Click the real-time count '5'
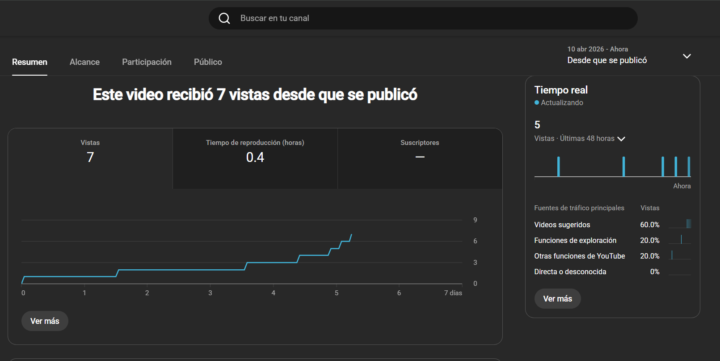 coord(537,125)
